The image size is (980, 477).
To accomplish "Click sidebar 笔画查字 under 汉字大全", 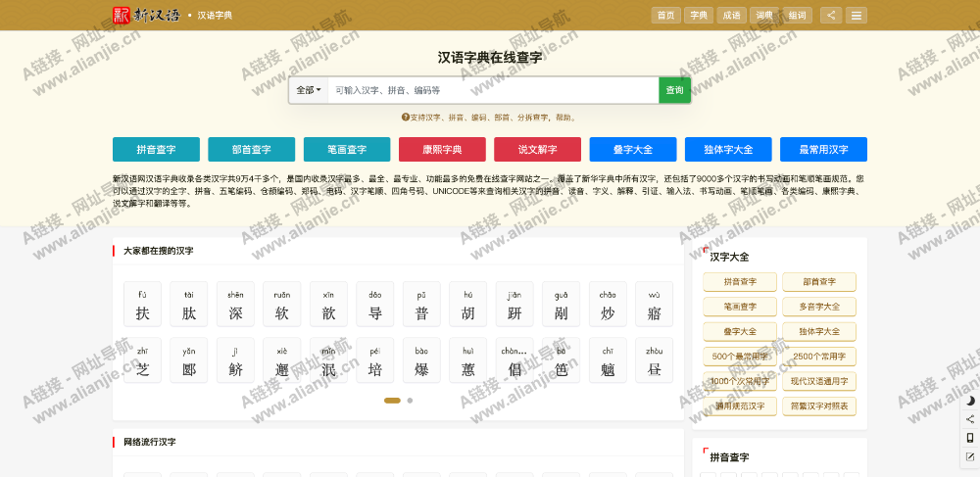I will point(740,307).
